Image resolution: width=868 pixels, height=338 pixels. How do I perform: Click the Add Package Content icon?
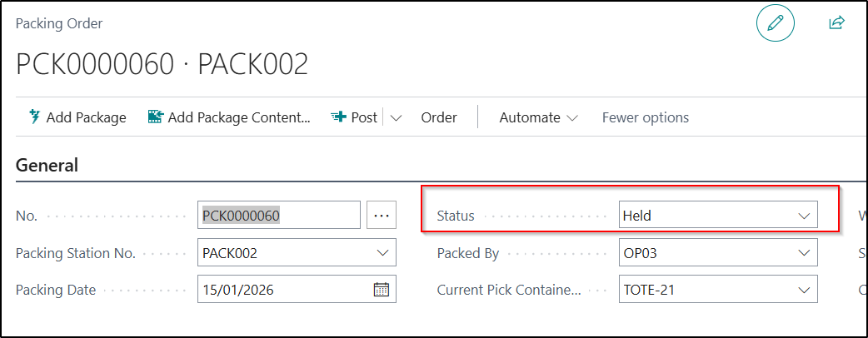[156, 117]
